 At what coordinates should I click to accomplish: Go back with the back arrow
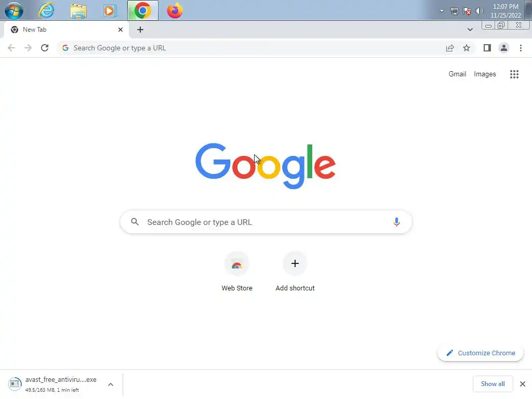(x=11, y=48)
